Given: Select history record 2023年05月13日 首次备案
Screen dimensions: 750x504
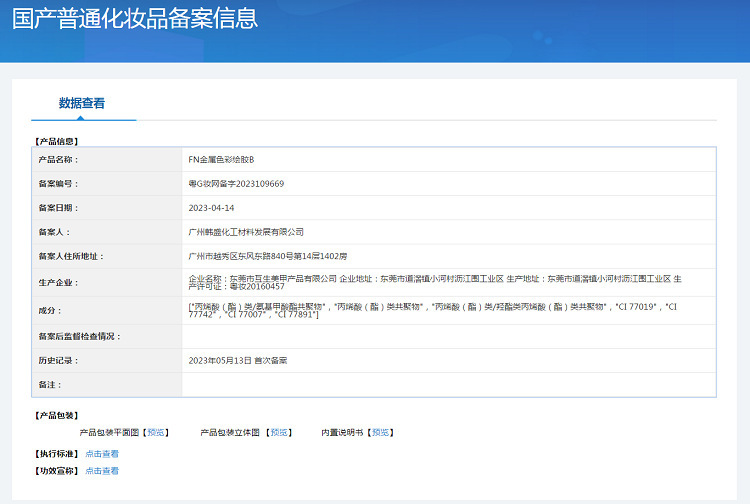Looking at the screenshot, I should point(238,361).
